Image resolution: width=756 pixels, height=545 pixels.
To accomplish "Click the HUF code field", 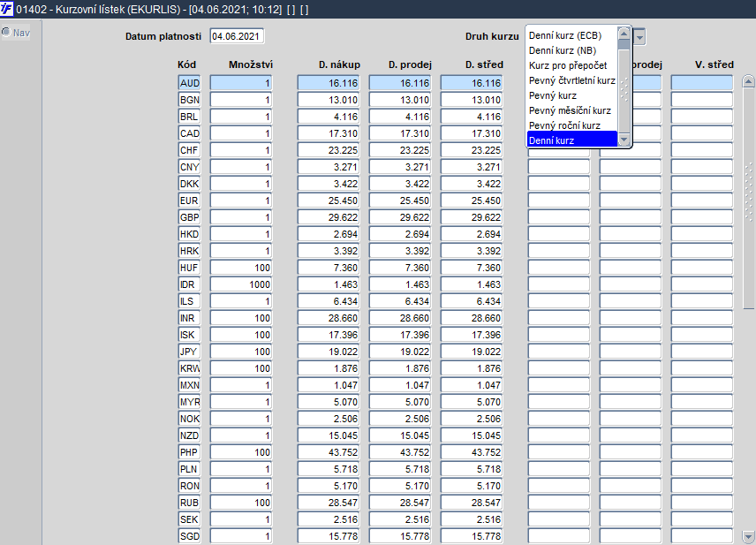I will tap(189, 268).
